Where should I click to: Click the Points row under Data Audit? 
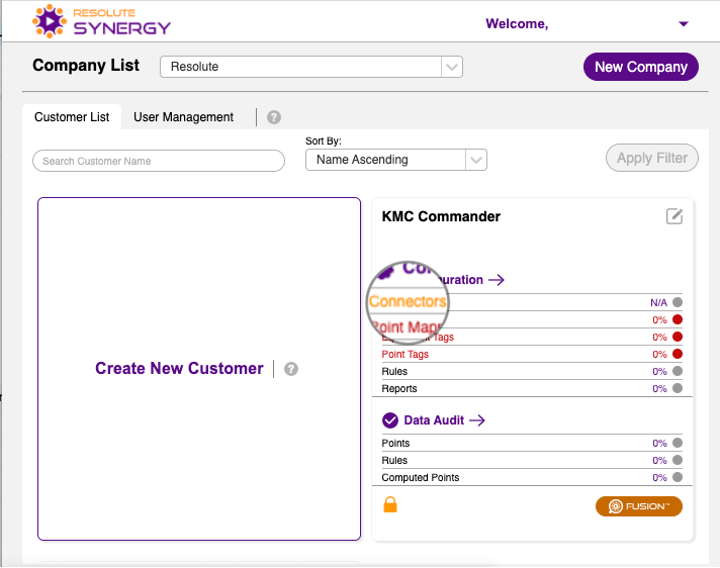click(532, 443)
